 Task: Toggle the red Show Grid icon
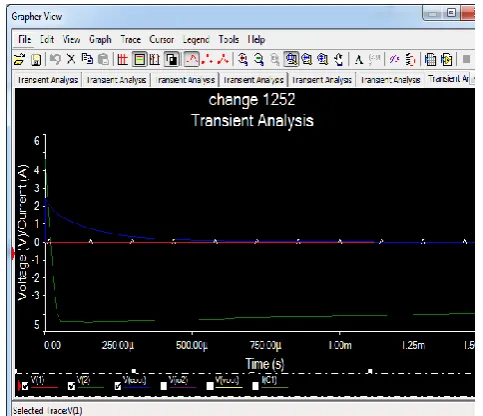click(x=123, y=60)
